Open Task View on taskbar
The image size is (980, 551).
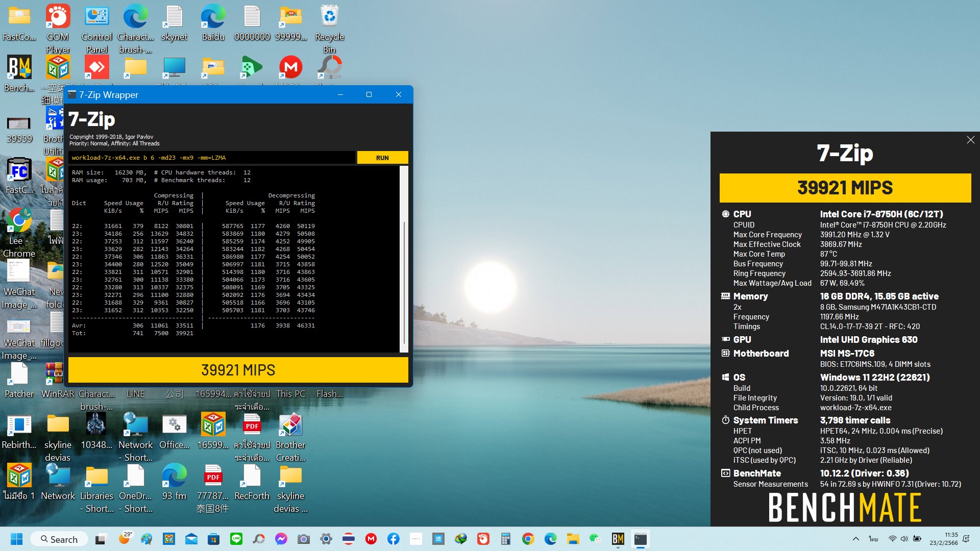[x=101, y=539]
